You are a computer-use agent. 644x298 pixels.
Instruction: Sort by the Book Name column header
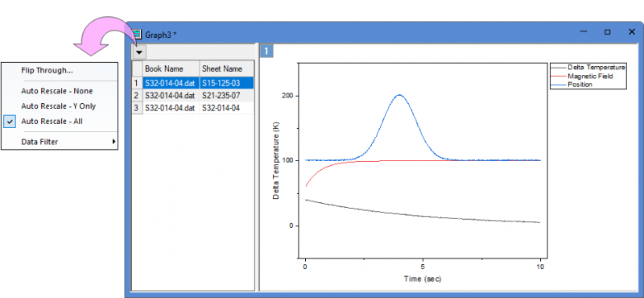[171, 68]
